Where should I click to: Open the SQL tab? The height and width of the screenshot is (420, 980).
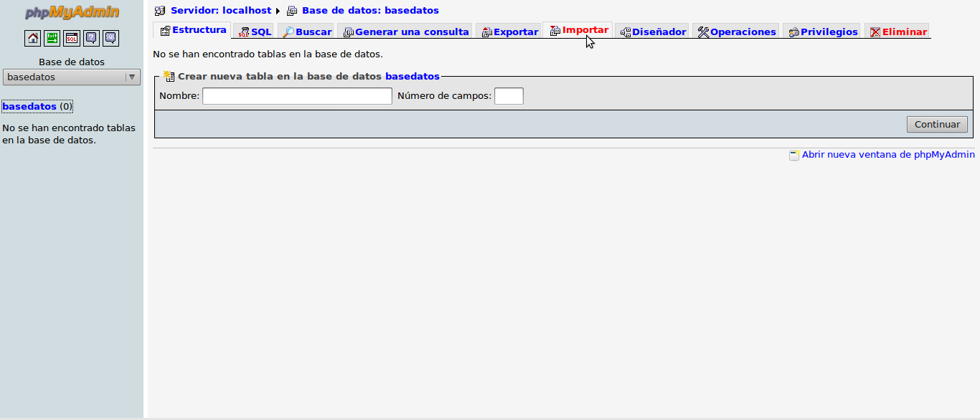(255, 32)
